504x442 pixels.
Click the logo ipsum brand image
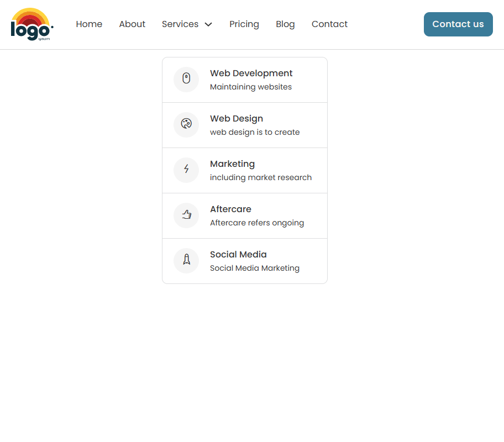[32, 25]
